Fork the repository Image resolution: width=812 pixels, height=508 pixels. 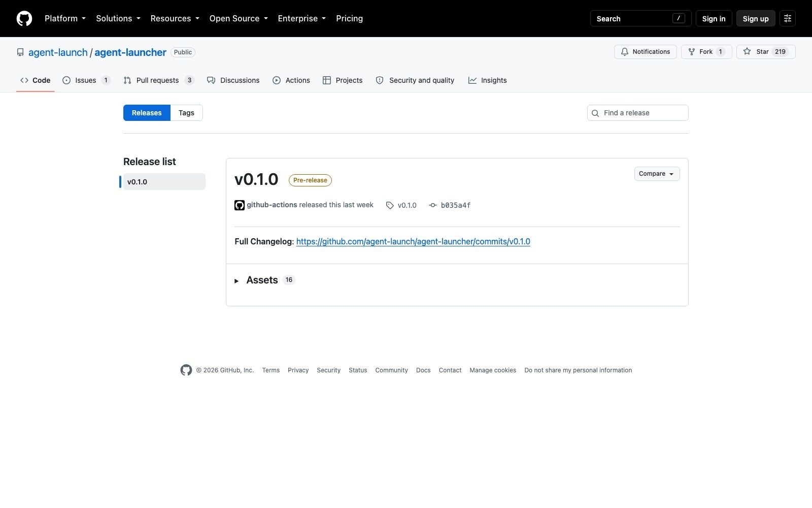point(706,52)
